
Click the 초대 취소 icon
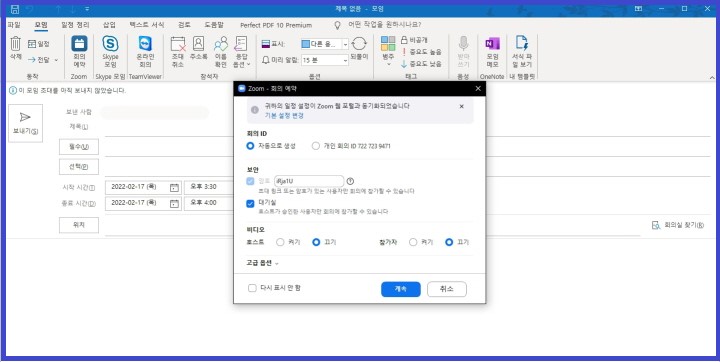178,51
